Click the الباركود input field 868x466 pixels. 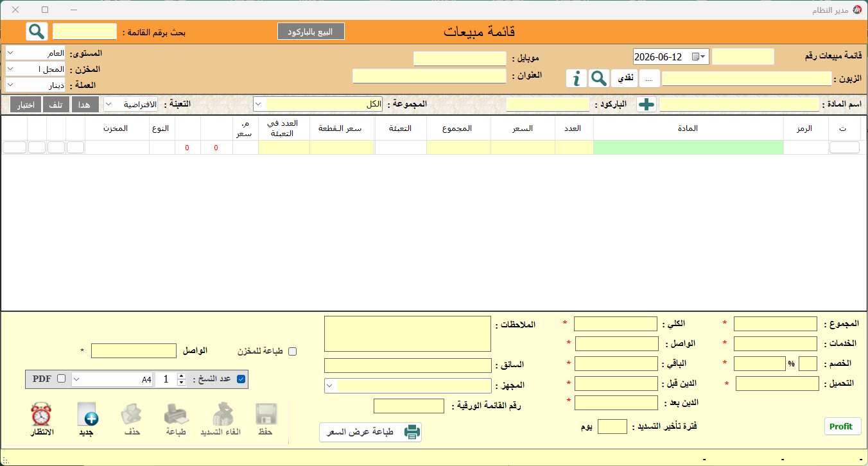(548, 105)
